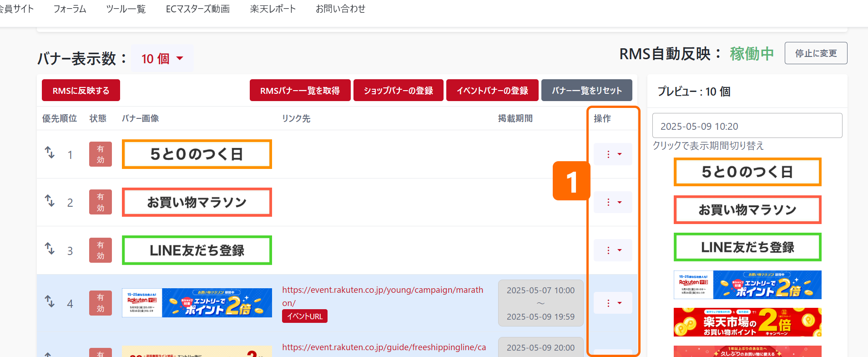
Task: Click ショップバナーの登録 button
Action: [x=399, y=90]
